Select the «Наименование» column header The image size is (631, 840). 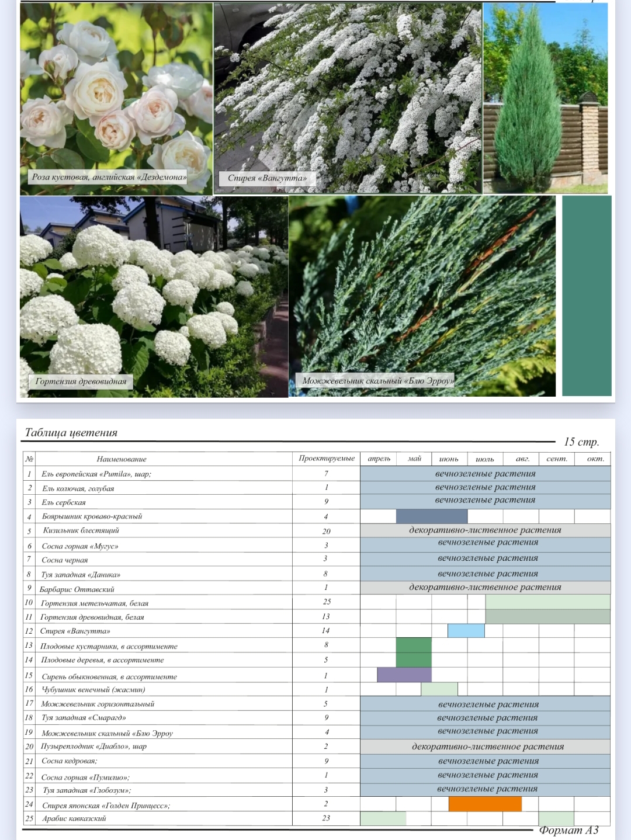tap(122, 459)
